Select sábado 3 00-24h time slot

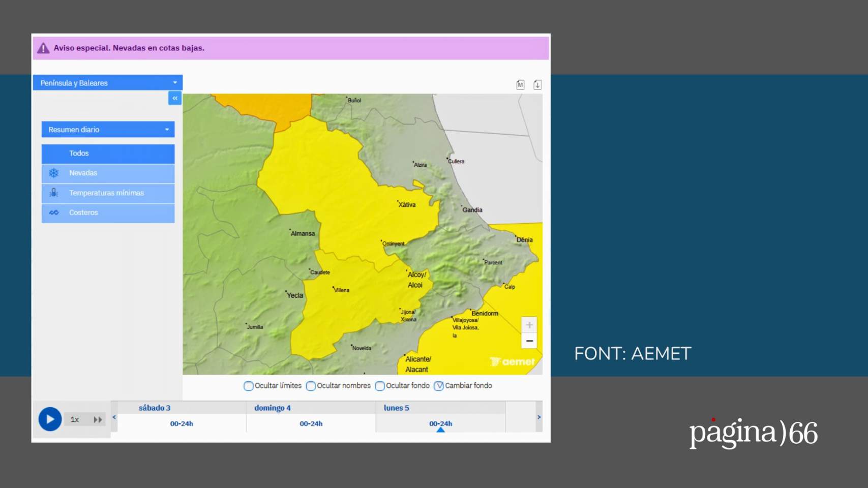click(182, 423)
